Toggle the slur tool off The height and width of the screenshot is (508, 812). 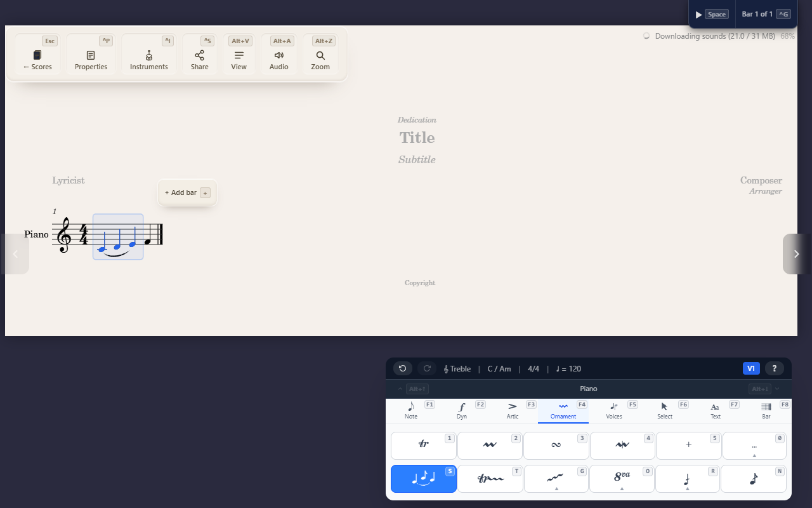[424, 479]
